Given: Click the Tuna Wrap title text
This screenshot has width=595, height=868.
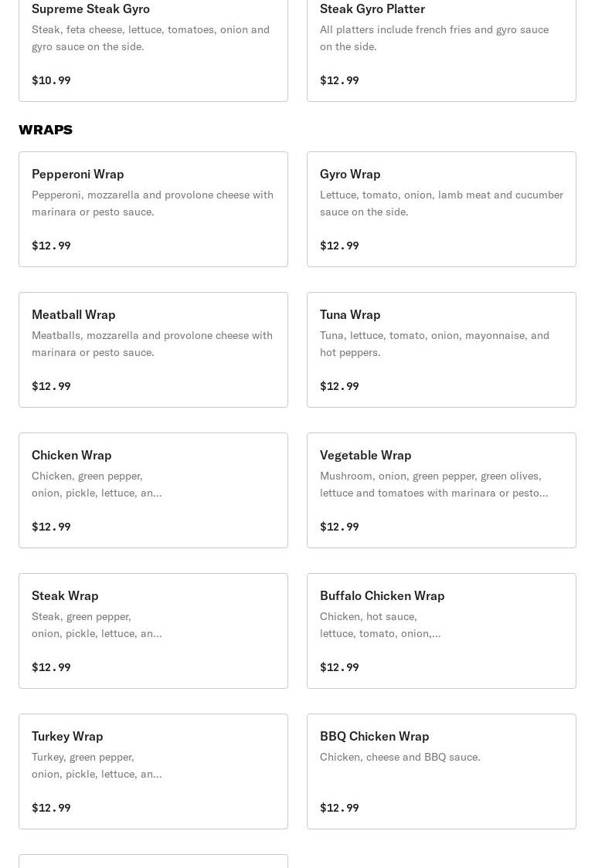Looking at the screenshot, I should 350,314.
